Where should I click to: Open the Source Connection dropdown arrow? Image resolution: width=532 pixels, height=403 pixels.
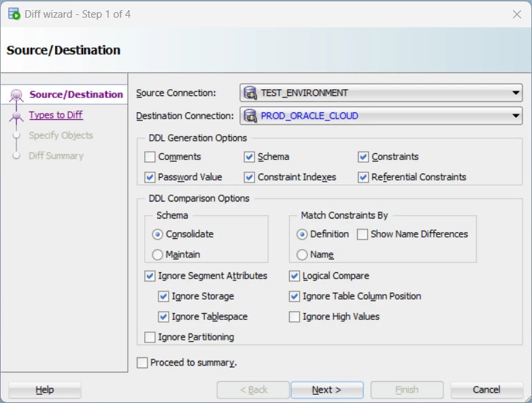[516, 93]
